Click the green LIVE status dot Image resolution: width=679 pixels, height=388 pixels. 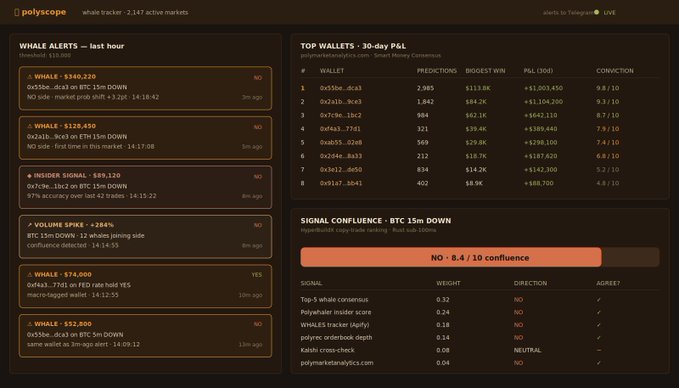click(x=596, y=12)
